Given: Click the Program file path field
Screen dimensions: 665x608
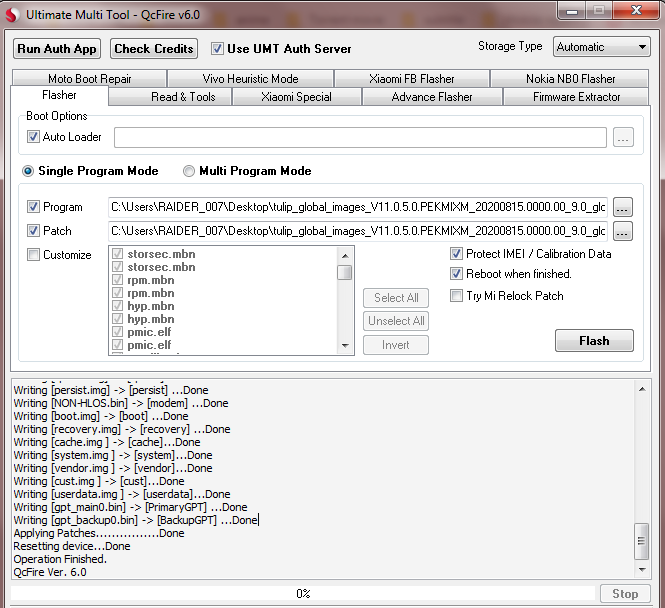Looking at the screenshot, I should (x=358, y=207).
